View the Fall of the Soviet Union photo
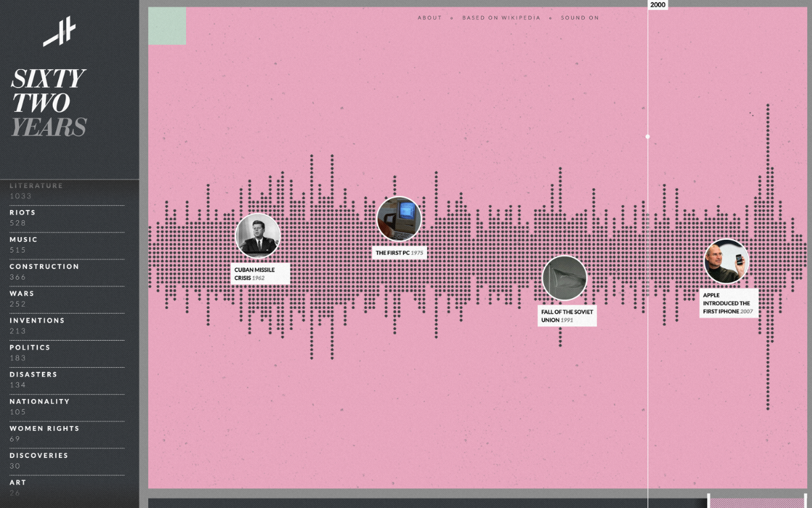This screenshot has width=812, height=508. coord(564,279)
